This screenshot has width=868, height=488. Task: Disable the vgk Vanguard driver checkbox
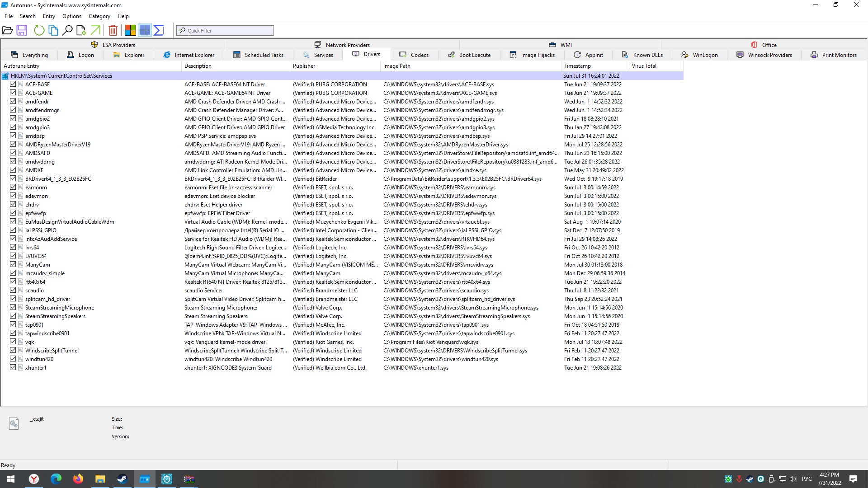13,342
